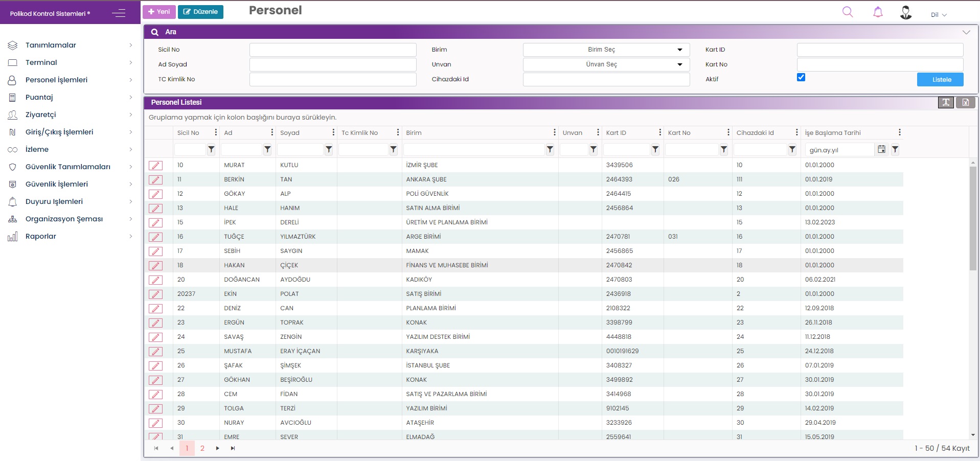The image size is (980, 461).
Task: Open Ad column header options menu
Action: 272,132
